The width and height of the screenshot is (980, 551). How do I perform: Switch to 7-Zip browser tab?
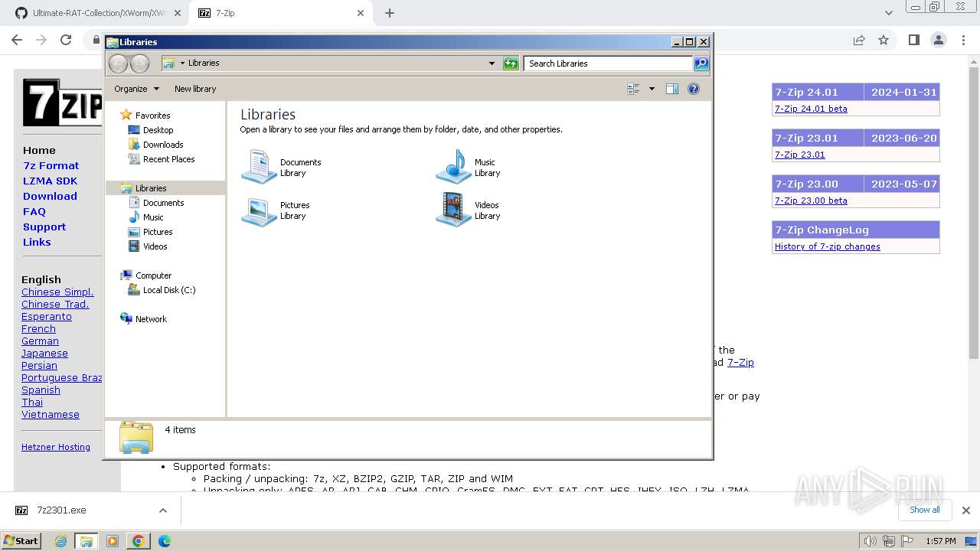click(x=280, y=13)
